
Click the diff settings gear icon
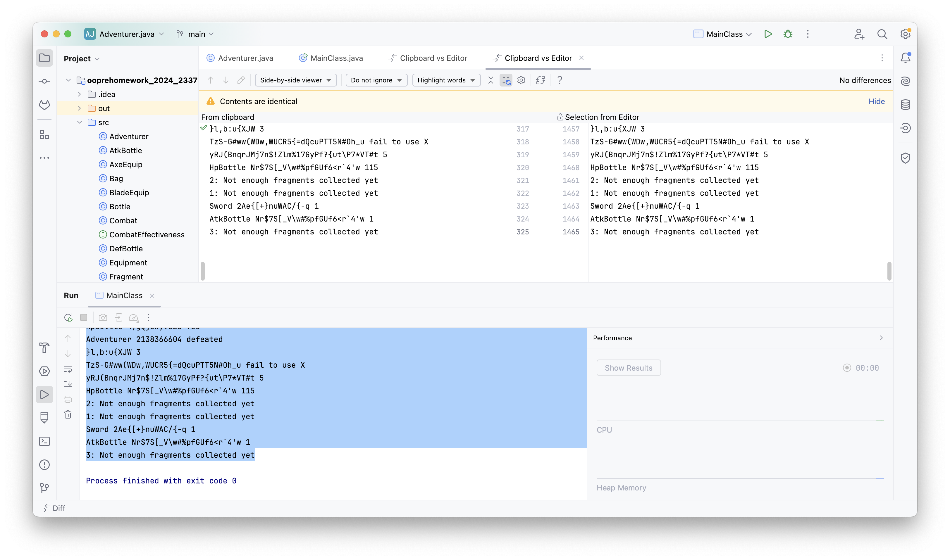(x=521, y=80)
